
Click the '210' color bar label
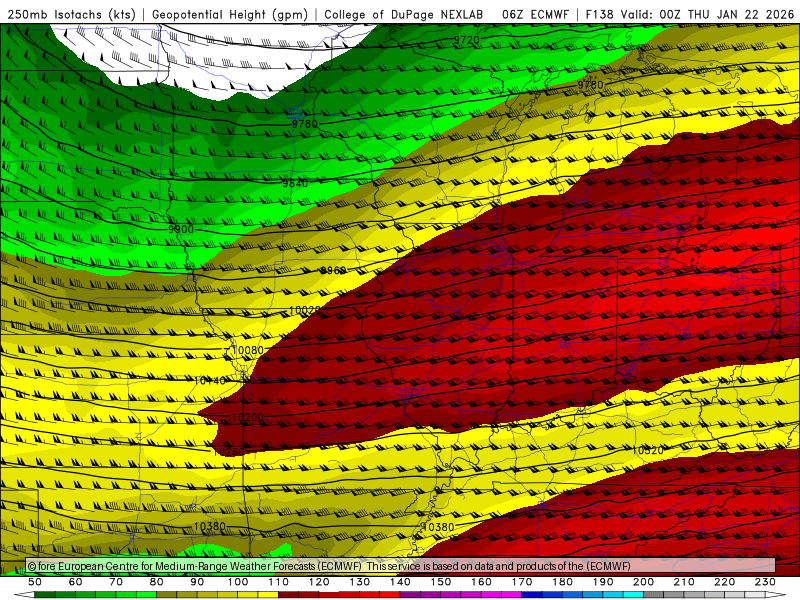684,582
